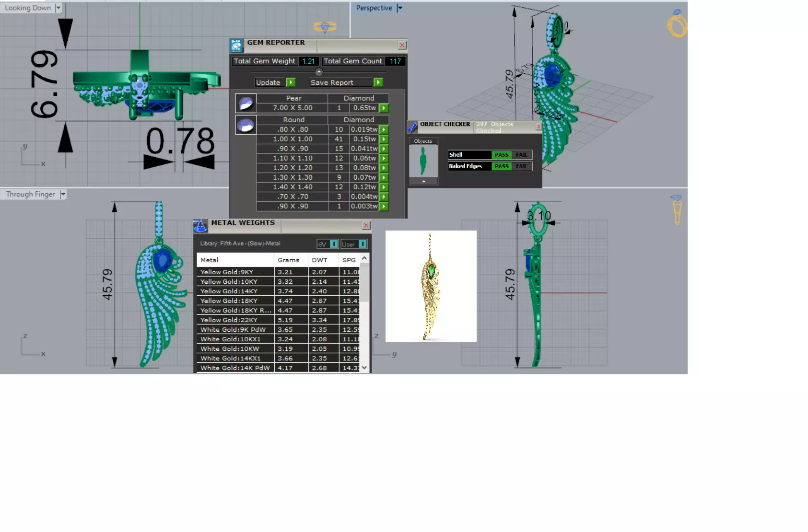Close the Metal Weights panel
Screen dimensions: 808x532
pyautogui.click(x=366, y=225)
